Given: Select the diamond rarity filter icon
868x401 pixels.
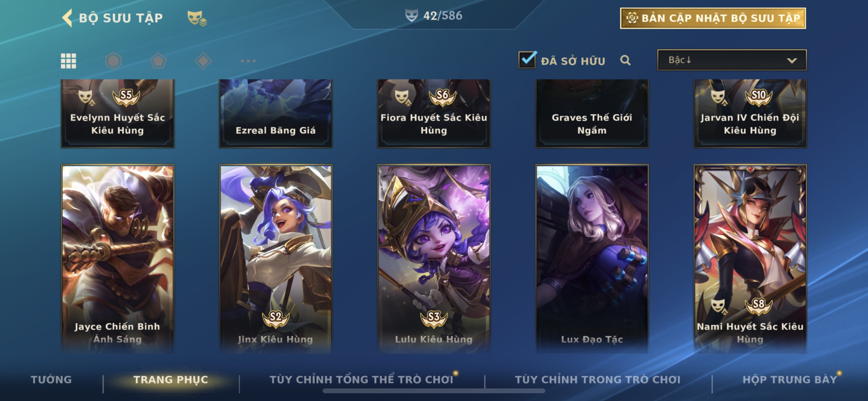Looking at the screenshot, I should (203, 61).
